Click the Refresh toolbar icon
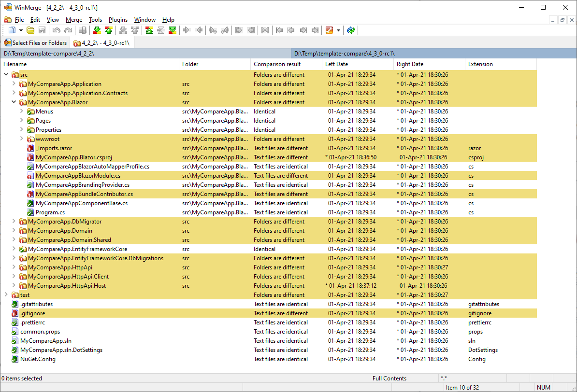The image size is (577, 392). tap(351, 30)
